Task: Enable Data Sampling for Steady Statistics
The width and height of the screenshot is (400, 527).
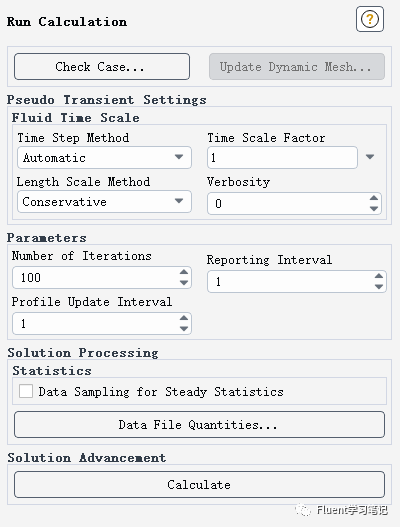Action: pyautogui.click(x=26, y=392)
